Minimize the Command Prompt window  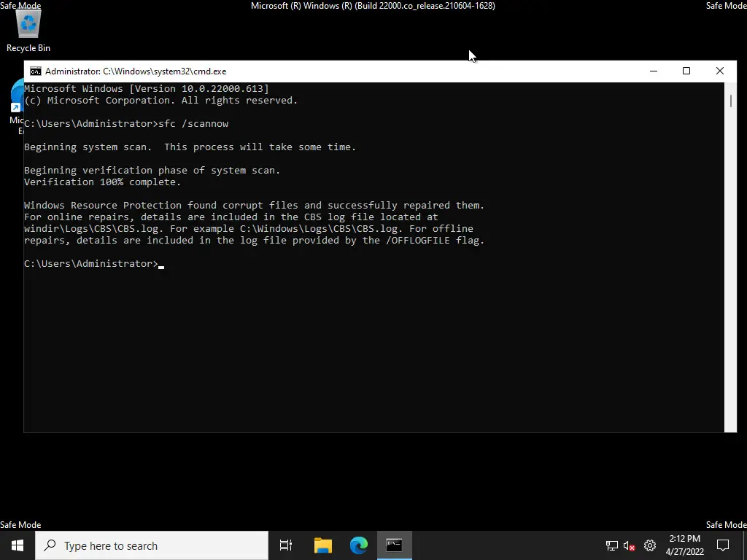coord(654,71)
